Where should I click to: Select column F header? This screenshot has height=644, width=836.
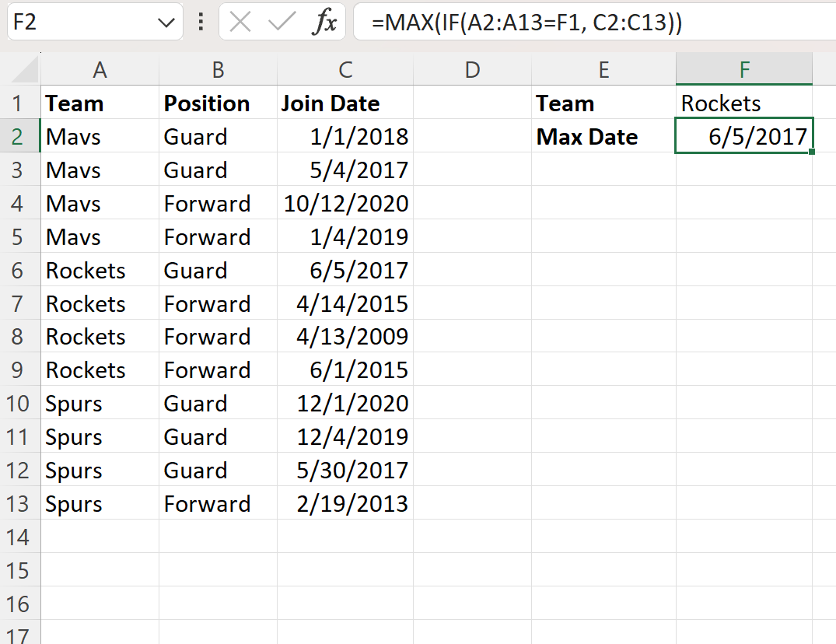[x=743, y=69]
